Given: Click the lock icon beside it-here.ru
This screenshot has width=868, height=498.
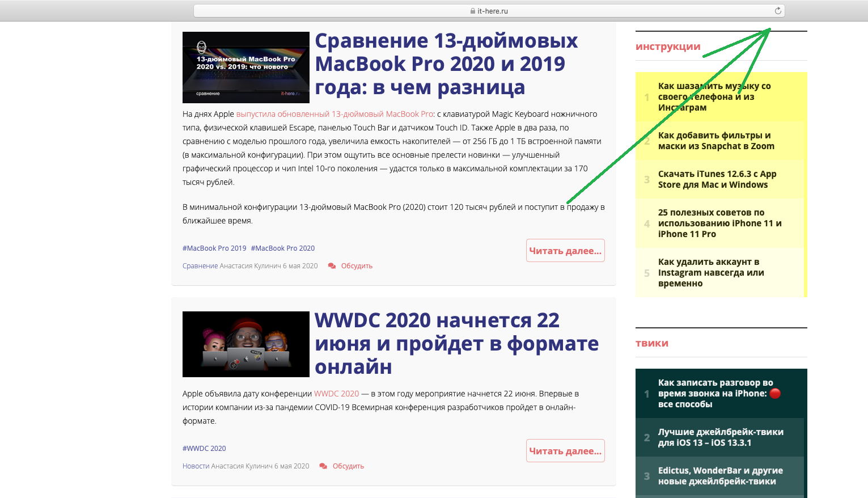Looking at the screenshot, I should click(x=473, y=11).
